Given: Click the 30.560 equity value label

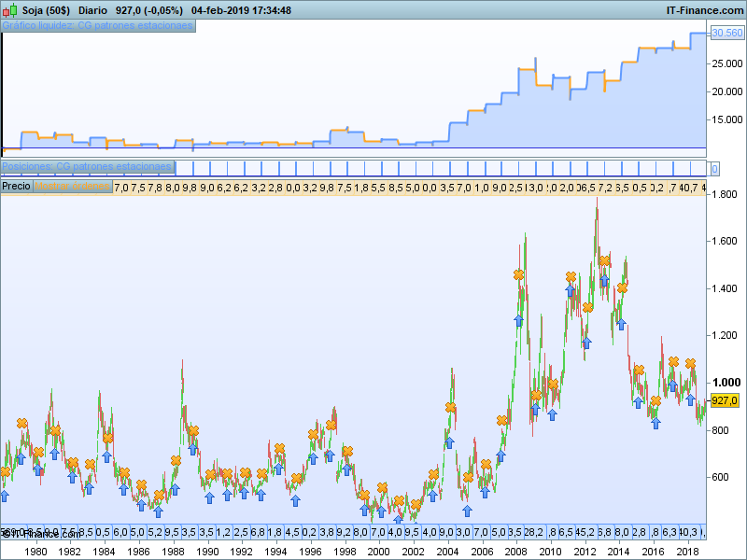Looking at the screenshot, I should click(726, 34).
